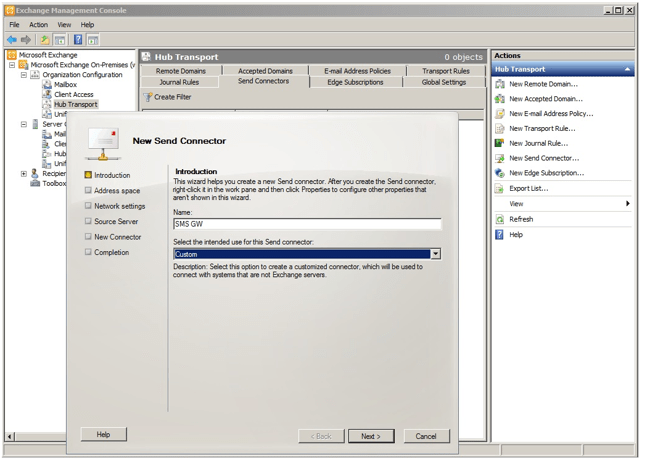Click the Help icon in Actions pane

tap(500, 235)
